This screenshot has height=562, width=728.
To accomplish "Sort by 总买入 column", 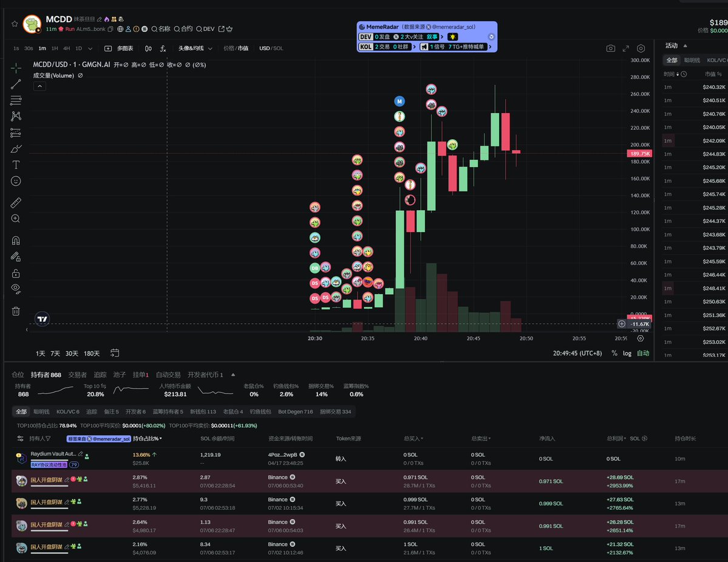I will click(x=413, y=439).
